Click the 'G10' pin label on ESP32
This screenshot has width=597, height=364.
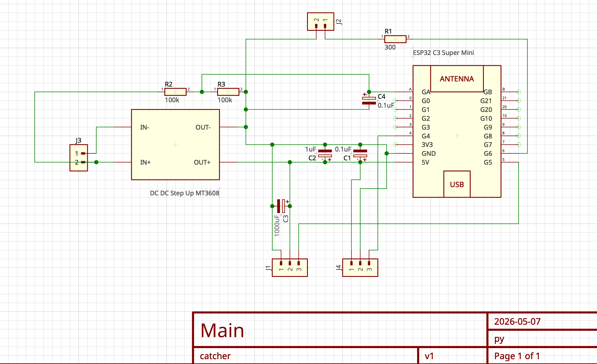pyautogui.click(x=486, y=118)
